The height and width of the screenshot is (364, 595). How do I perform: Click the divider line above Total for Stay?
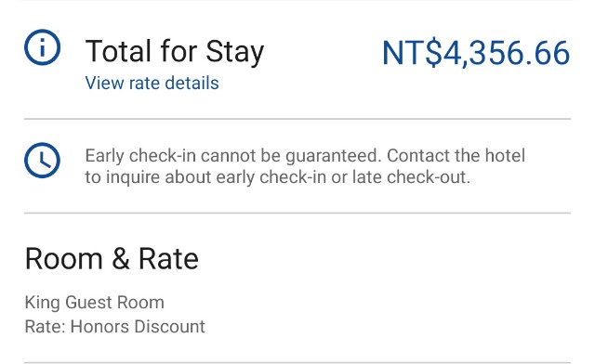coord(297,1)
